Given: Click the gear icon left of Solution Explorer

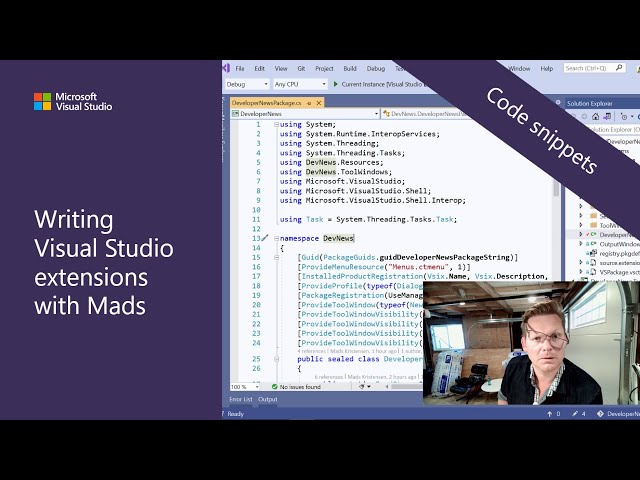Looking at the screenshot, I should click(558, 103).
